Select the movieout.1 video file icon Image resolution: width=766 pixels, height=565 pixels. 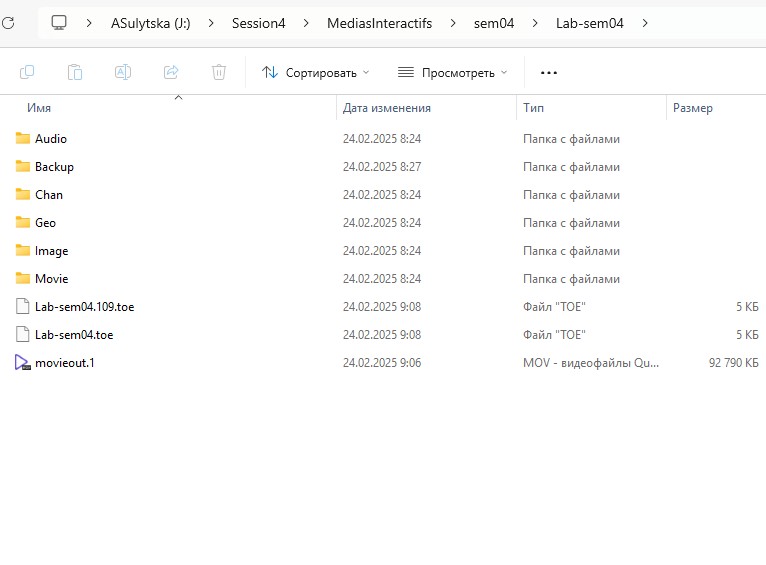click(23, 363)
